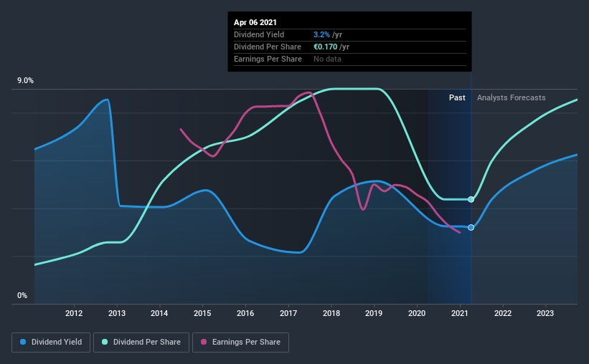Screen dimensions: 589x364
Task: Click the 2018 x-axis year label
Action: 331,313
